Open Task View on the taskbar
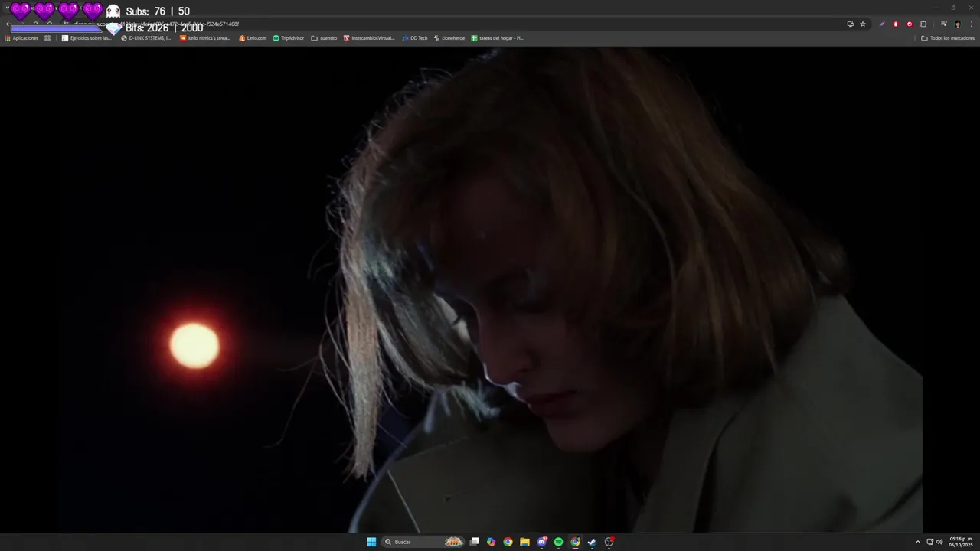 click(x=475, y=542)
